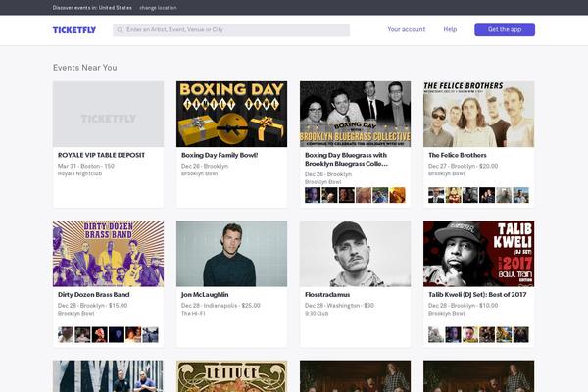Click the 'Events Near You' heading
This screenshot has width=588, height=392.
[x=84, y=68]
